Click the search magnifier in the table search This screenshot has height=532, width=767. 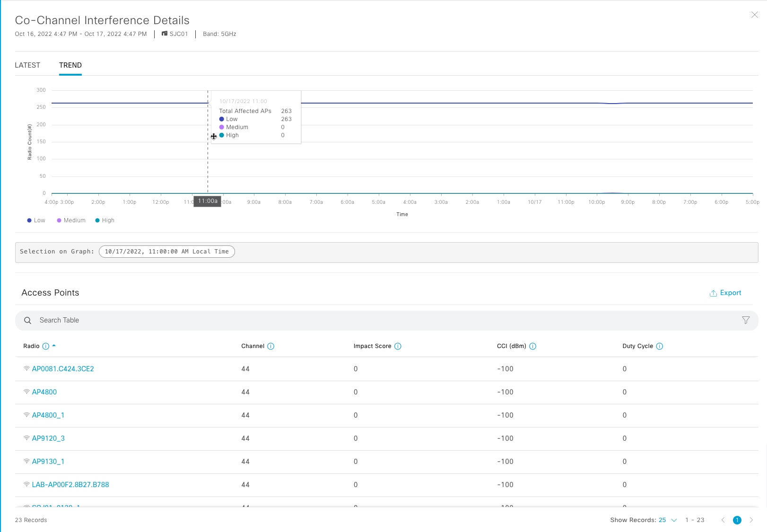(27, 320)
